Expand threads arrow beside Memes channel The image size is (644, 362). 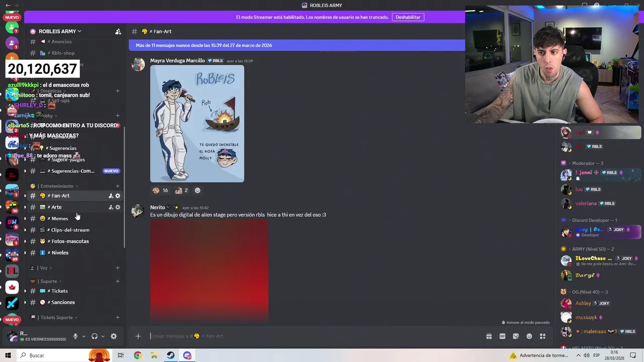click(25, 219)
